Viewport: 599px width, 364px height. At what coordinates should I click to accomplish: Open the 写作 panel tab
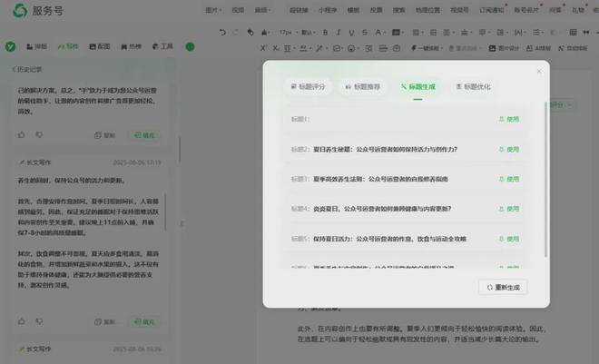(68, 46)
